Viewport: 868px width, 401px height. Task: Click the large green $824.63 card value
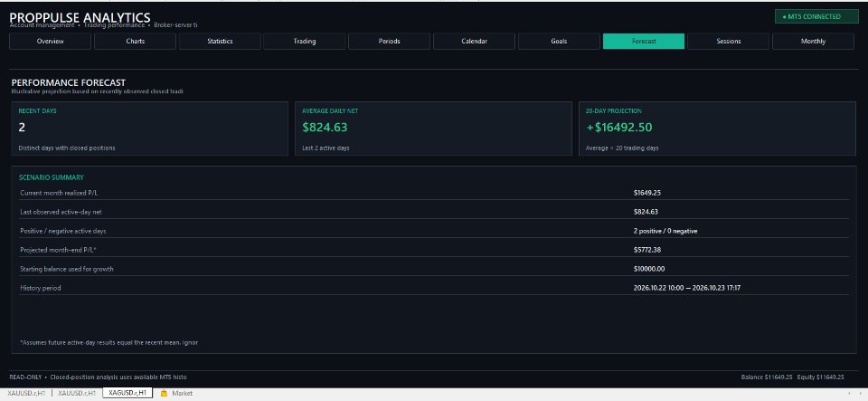[x=325, y=128]
